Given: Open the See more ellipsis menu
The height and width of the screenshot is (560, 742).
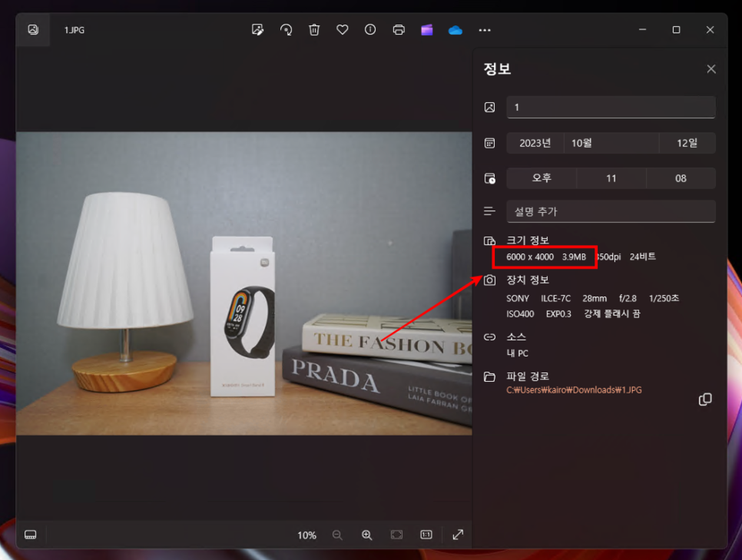Looking at the screenshot, I should (x=485, y=30).
